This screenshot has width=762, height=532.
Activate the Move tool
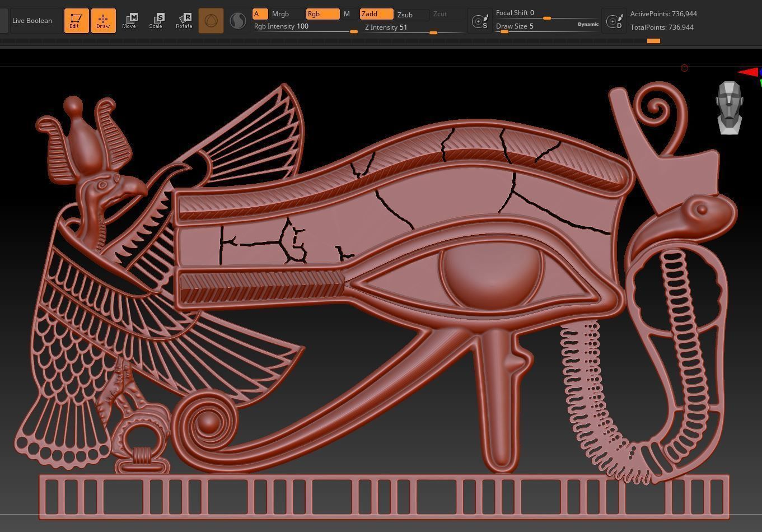coord(129,21)
